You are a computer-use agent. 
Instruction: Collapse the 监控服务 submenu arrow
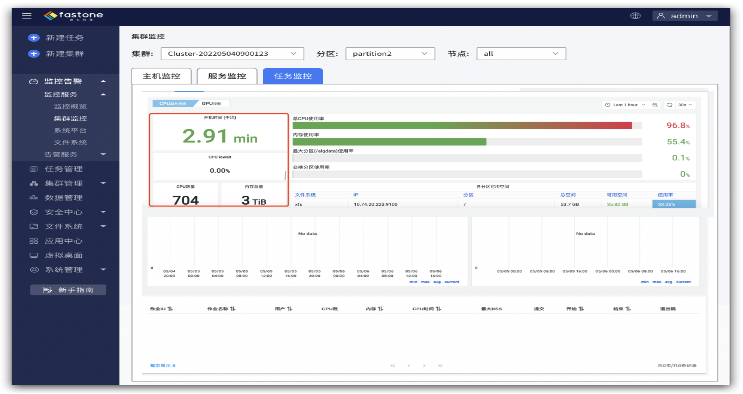click(103, 94)
